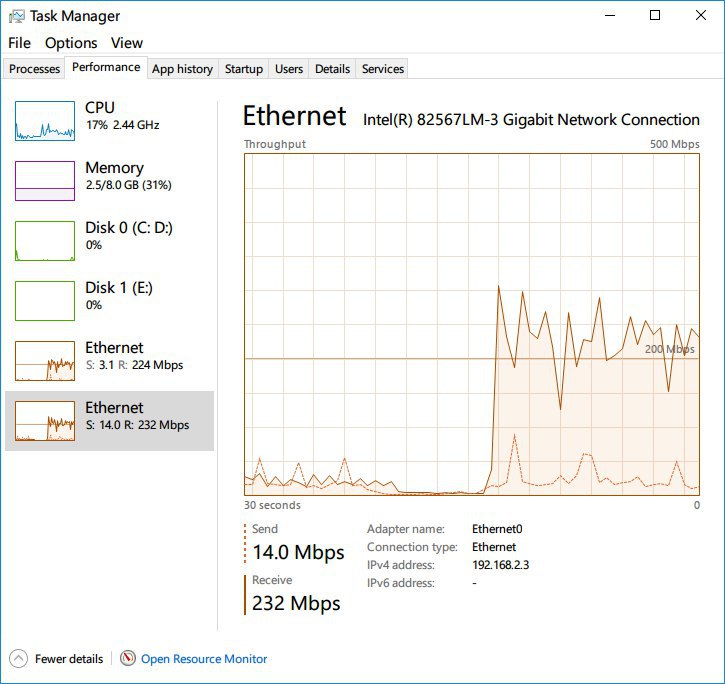Open Resource Monitor link

pos(204,659)
